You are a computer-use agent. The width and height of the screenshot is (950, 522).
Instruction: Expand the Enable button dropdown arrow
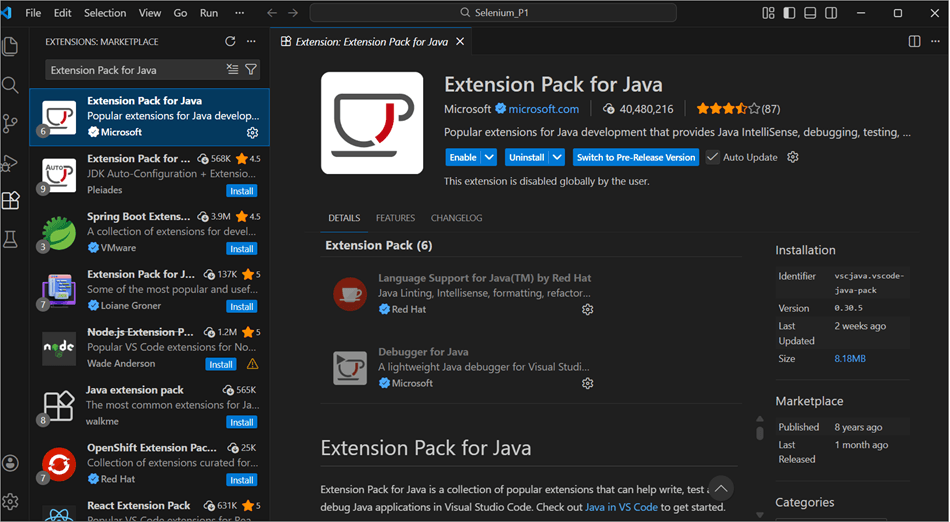[490, 157]
